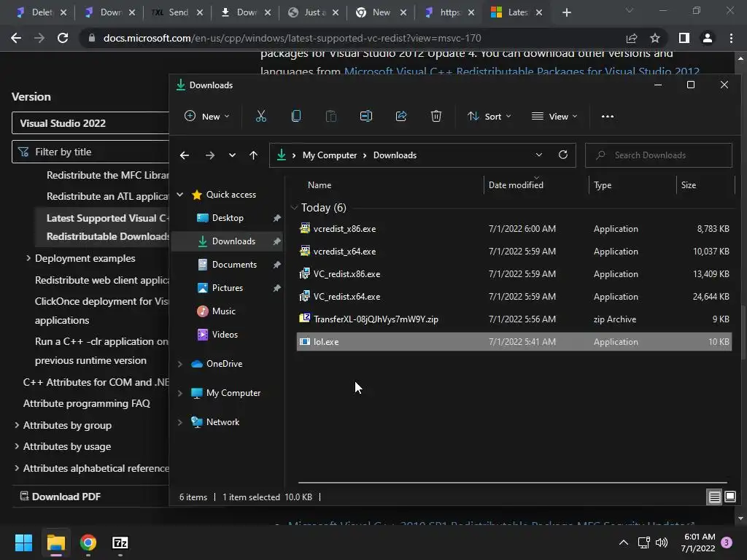Click File Explorer icon on taskbar
747x560 pixels.
pos(55,542)
